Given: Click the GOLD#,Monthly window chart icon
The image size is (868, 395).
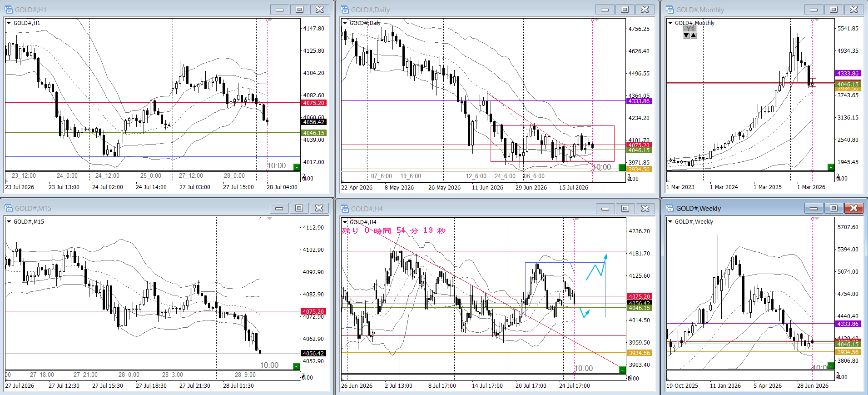Looking at the screenshot, I should (x=670, y=10).
